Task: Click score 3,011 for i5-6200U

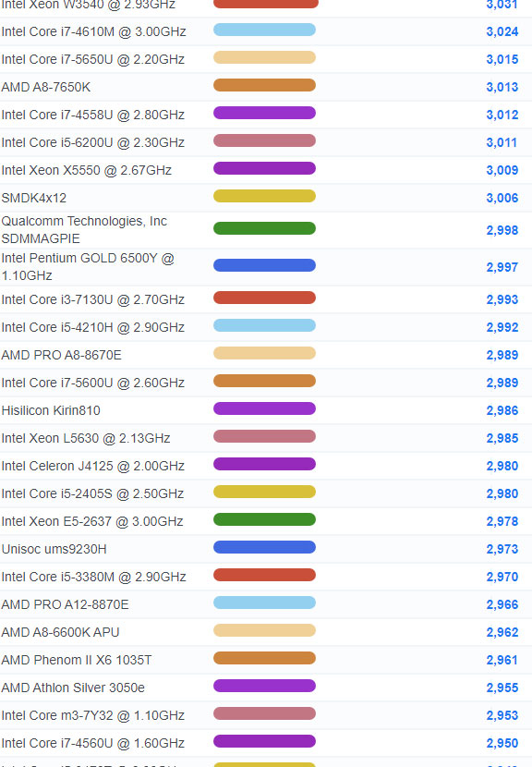Action: tap(502, 143)
